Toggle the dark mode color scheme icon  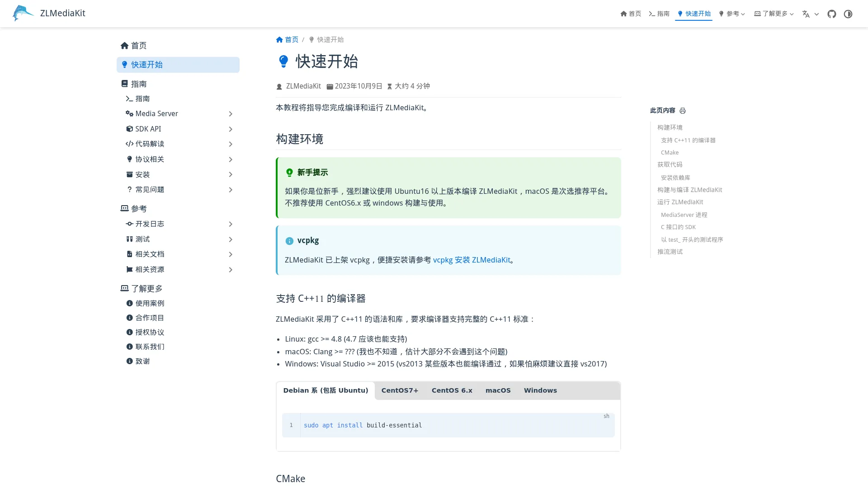click(848, 14)
